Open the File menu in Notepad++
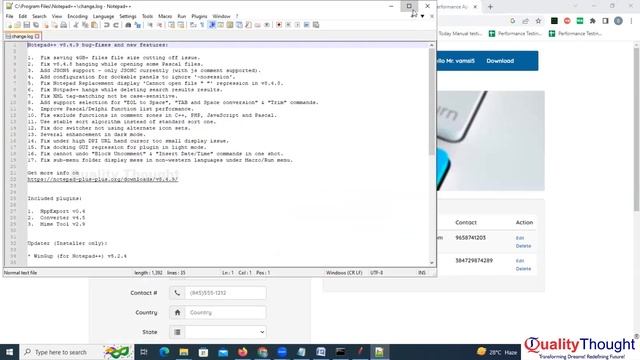Image resolution: width=640 pixels, height=360 pixels. [x=9, y=16]
